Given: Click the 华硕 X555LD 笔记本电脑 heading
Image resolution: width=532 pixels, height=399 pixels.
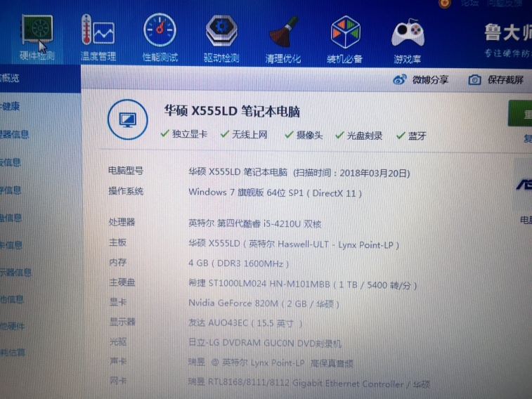Looking at the screenshot, I should click(232, 111).
